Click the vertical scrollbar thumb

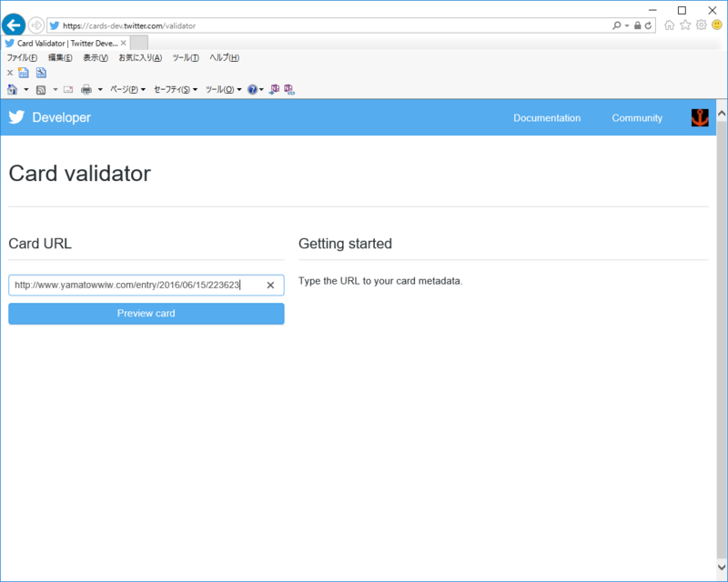[722, 339]
